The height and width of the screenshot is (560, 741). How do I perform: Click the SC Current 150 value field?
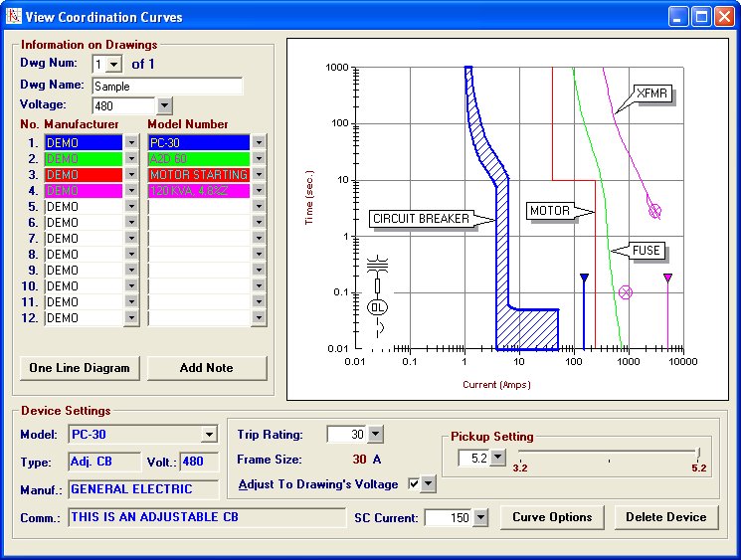(x=448, y=517)
